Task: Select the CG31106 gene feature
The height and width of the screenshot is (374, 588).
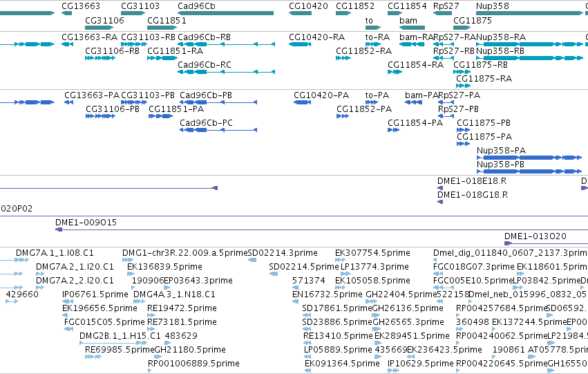Action: coord(99,28)
